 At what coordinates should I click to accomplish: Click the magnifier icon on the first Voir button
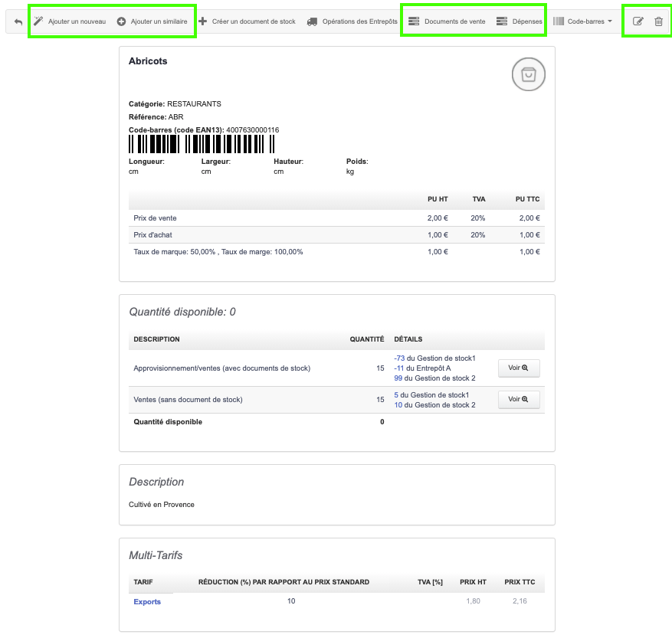tap(523, 368)
